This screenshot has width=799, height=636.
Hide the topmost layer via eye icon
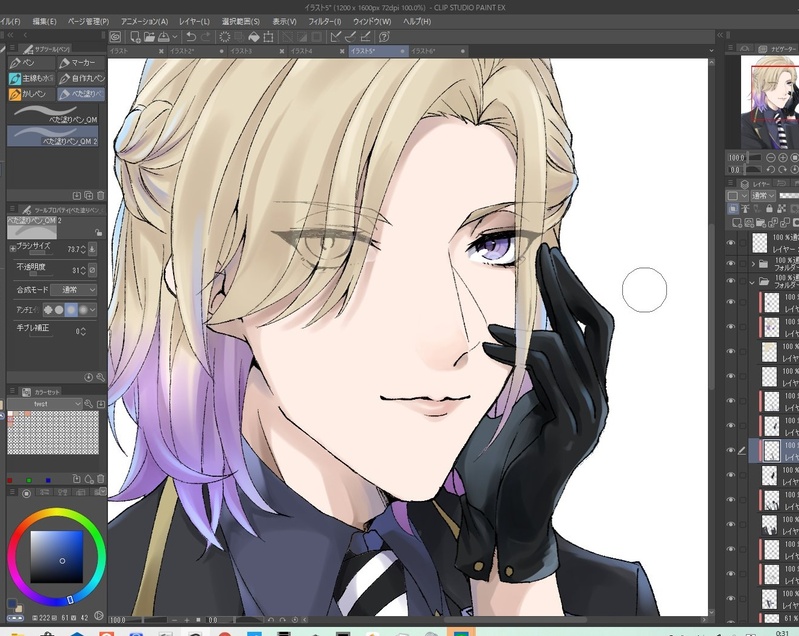731,243
